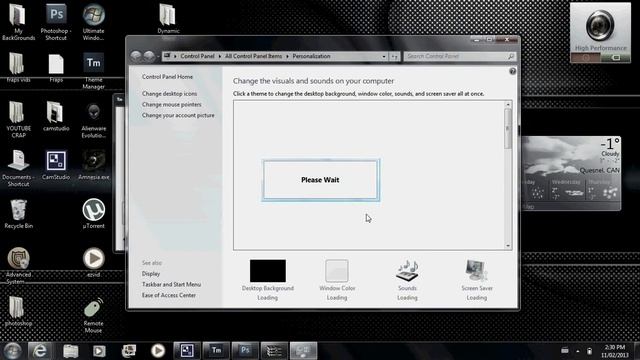The width and height of the screenshot is (640, 360).
Task: Open the camstudio folder icon
Action: coord(56,116)
